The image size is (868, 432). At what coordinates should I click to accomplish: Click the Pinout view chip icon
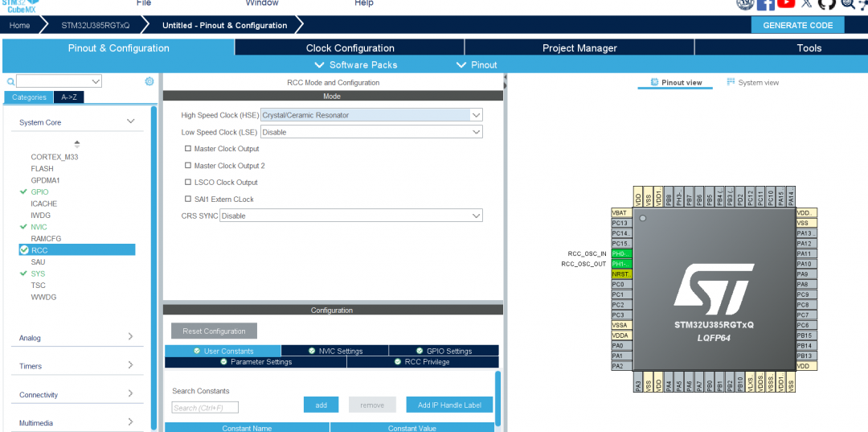pos(654,82)
